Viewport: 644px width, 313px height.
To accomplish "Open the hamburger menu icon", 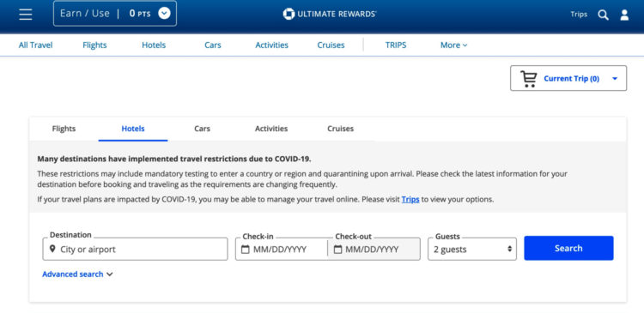I will tap(26, 14).
